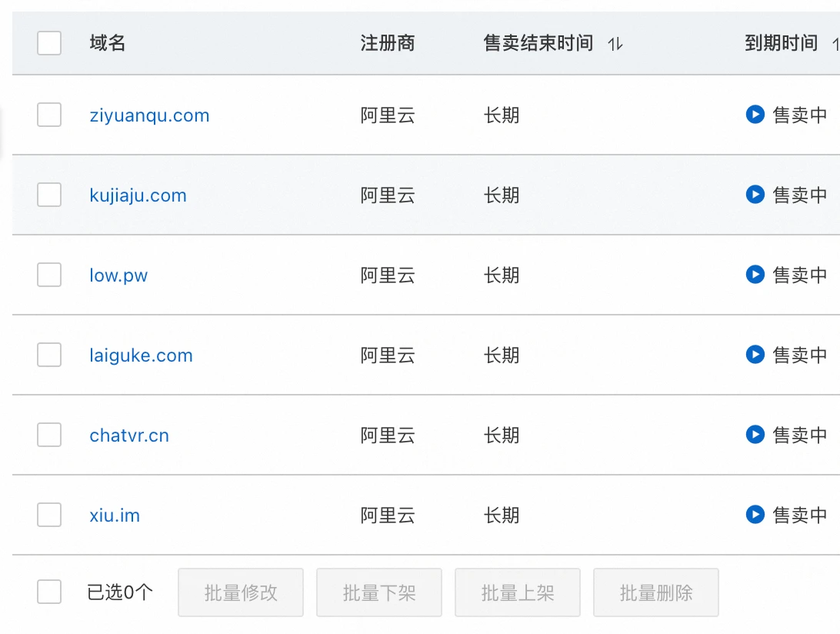Open the xiu.im domain link
Screen dimensions: 840x634
click(115, 516)
